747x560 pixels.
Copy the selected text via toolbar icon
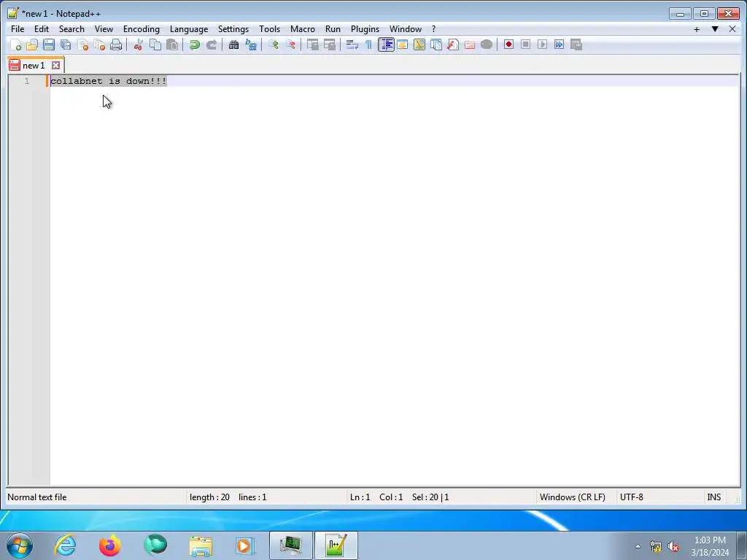tap(155, 44)
